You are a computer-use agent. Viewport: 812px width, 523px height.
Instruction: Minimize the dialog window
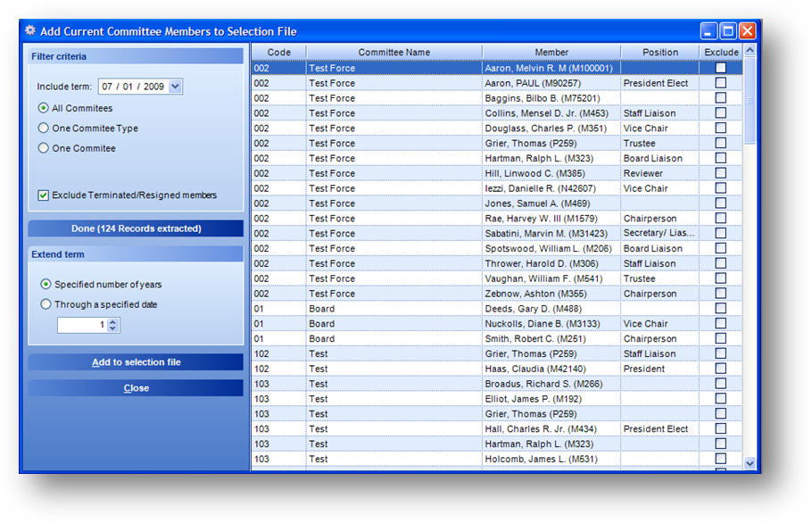pyautogui.click(x=708, y=31)
